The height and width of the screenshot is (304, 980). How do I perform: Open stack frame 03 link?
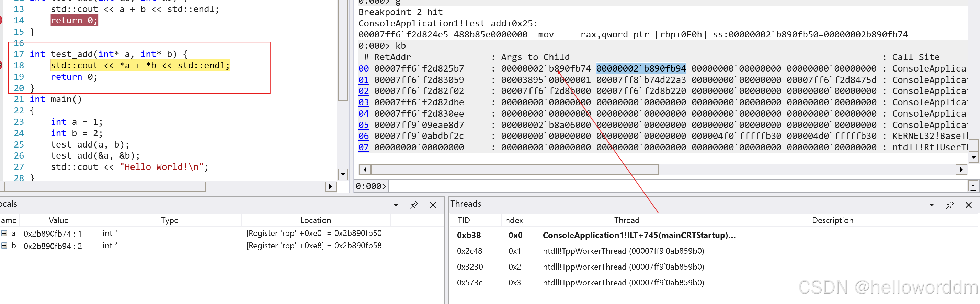(364, 102)
